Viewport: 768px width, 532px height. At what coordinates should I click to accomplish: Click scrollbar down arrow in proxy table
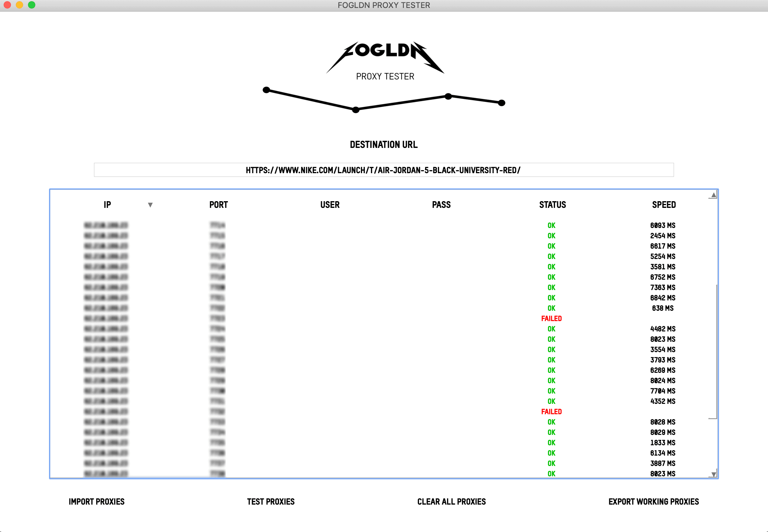tap(713, 474)
